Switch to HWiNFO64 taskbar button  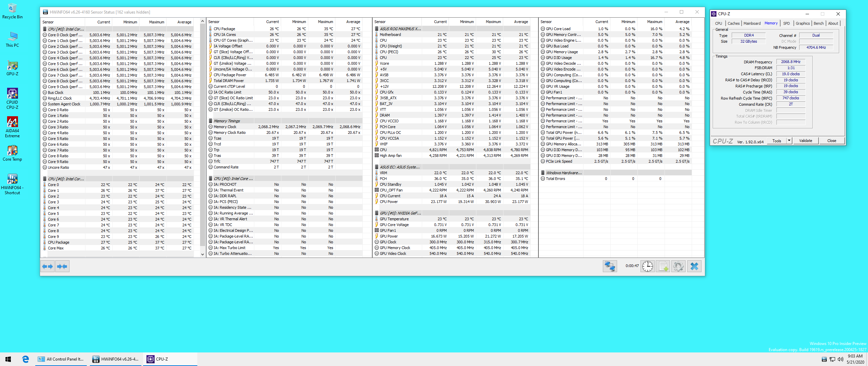116,359
